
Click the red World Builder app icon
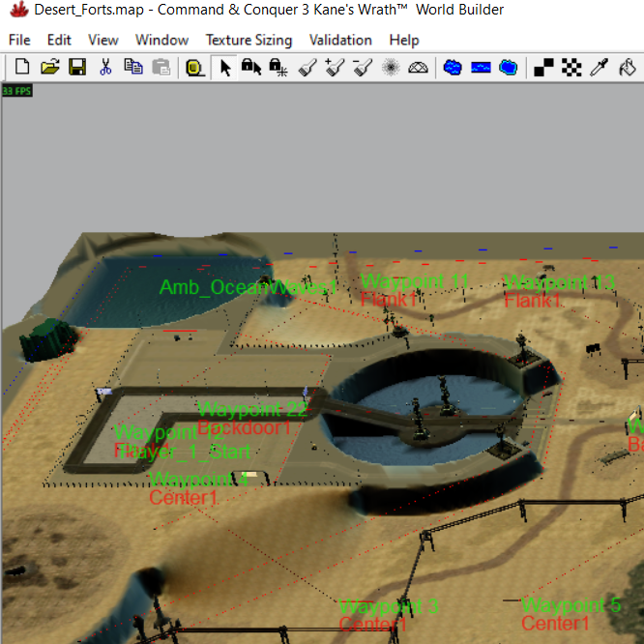click(x=19, y=10)
